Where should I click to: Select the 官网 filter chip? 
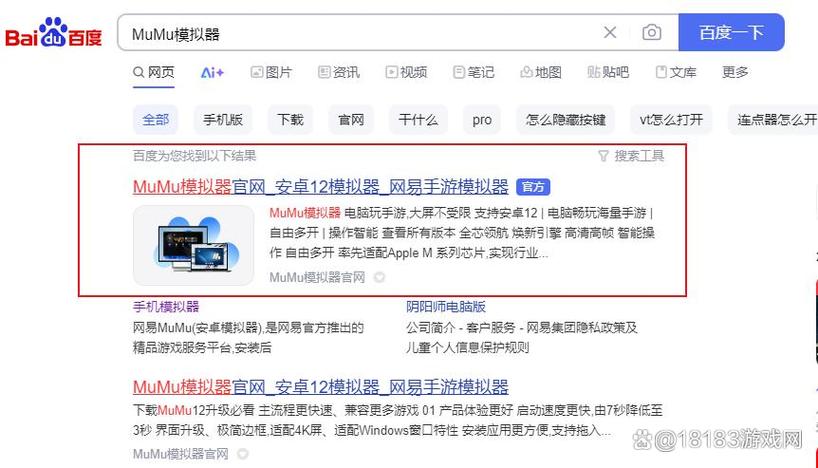click(x=351, y=120)
